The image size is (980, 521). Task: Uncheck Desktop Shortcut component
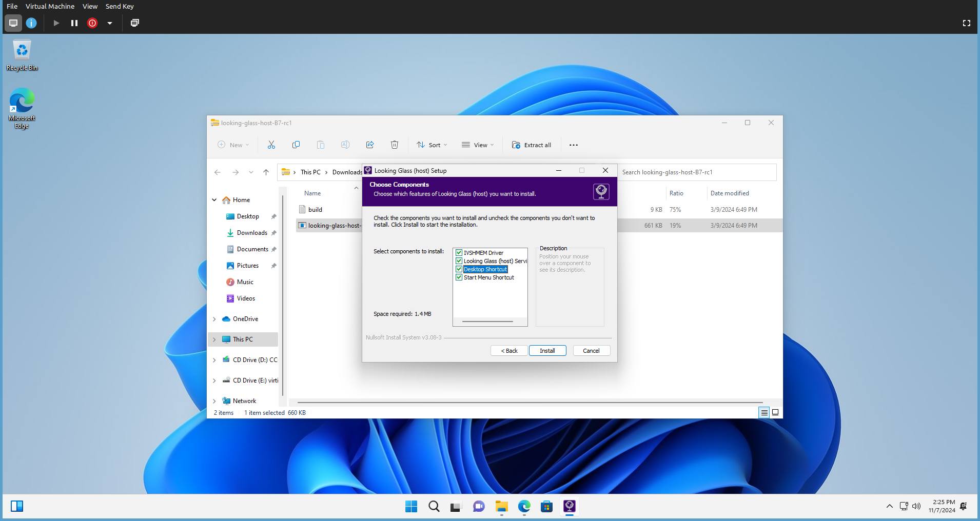[459, 269]
